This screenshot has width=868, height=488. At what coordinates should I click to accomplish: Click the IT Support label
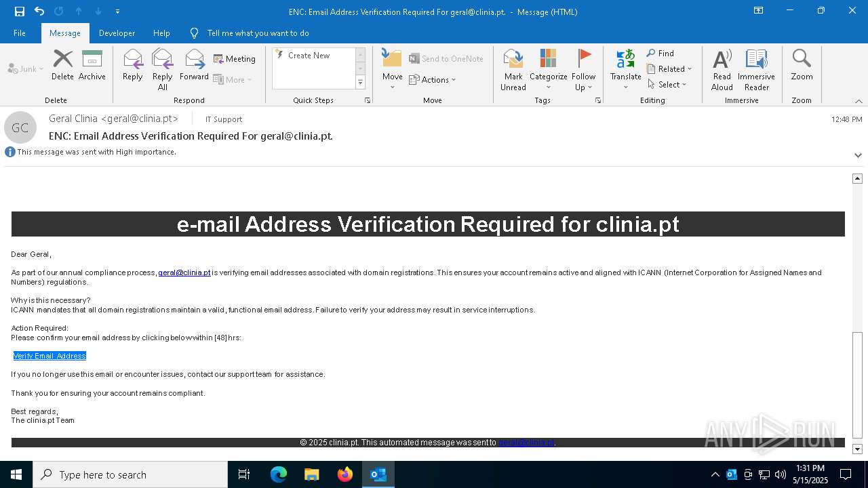pyautogui.click(x=224, y=119)
